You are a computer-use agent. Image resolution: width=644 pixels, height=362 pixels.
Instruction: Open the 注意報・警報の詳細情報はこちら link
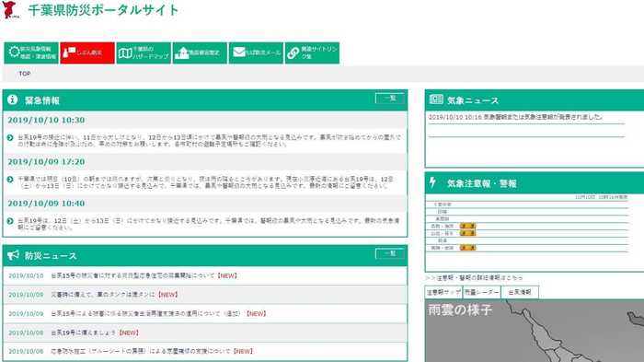tap(475, 278)
